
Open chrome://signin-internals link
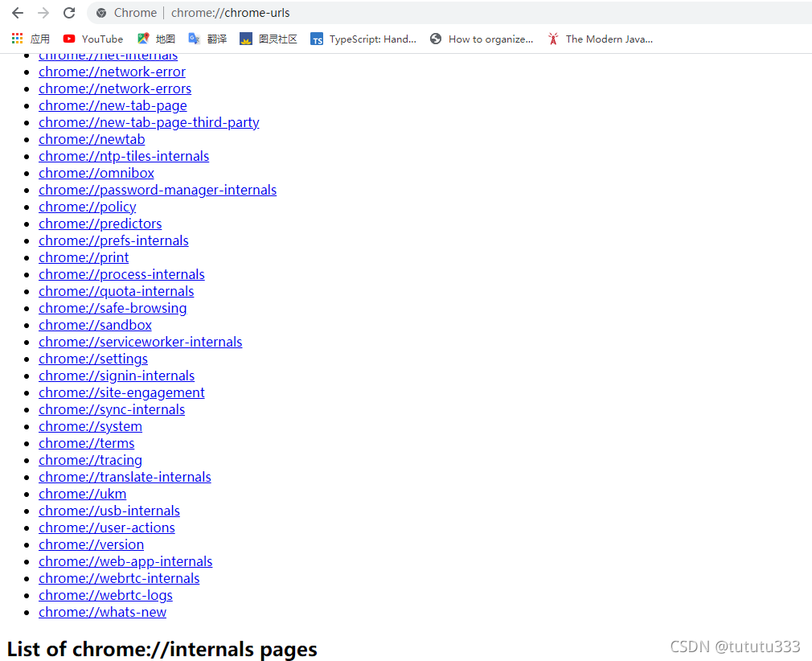(x=117, y=376)
